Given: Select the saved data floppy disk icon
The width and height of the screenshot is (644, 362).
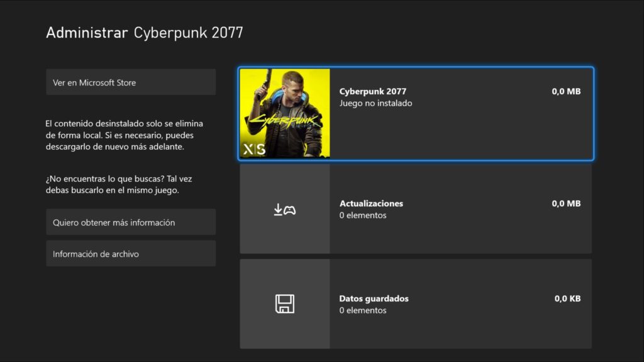Looking at the screenshot, I should click(285, 304).
